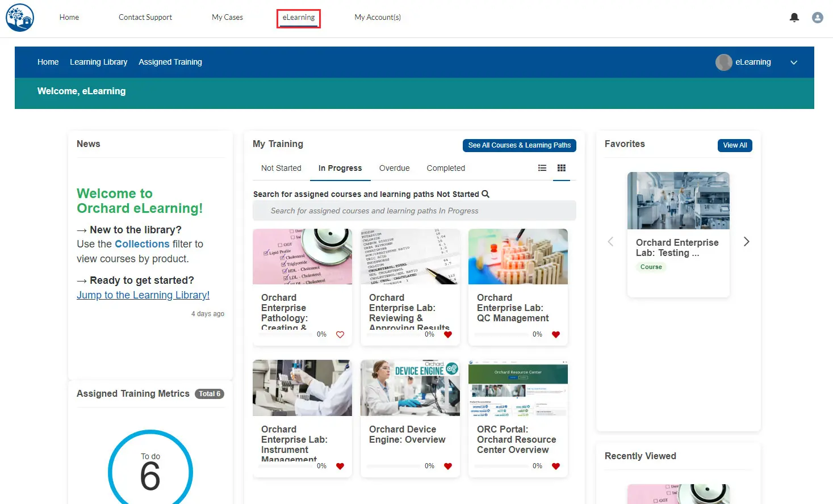Image resolution: width=833 pixels, height=504 pixels.
Task: Click the Favorites View All button
Action: tap(735, 145)
